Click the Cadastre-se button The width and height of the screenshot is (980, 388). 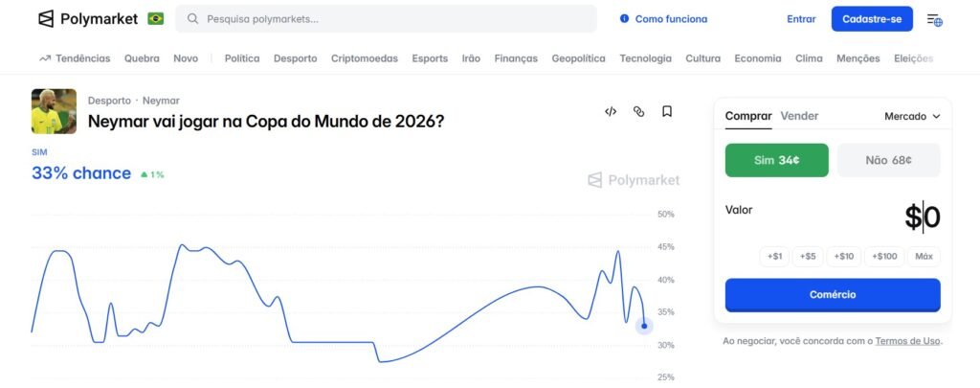coord(872,19)
